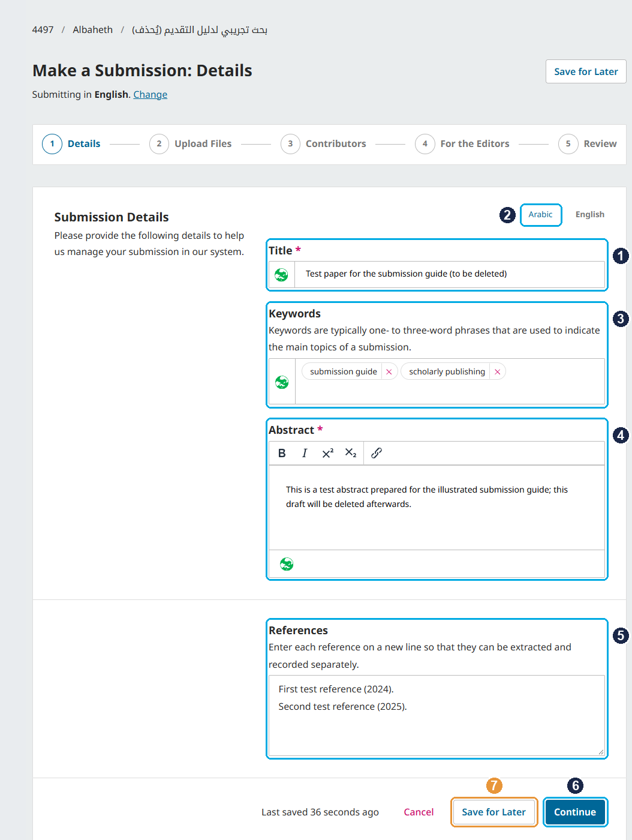This screenshot has width=632, height=840.
Task: Click the 'Last saved 36 seconds ago' status
Action: click(x=320, y=812)
